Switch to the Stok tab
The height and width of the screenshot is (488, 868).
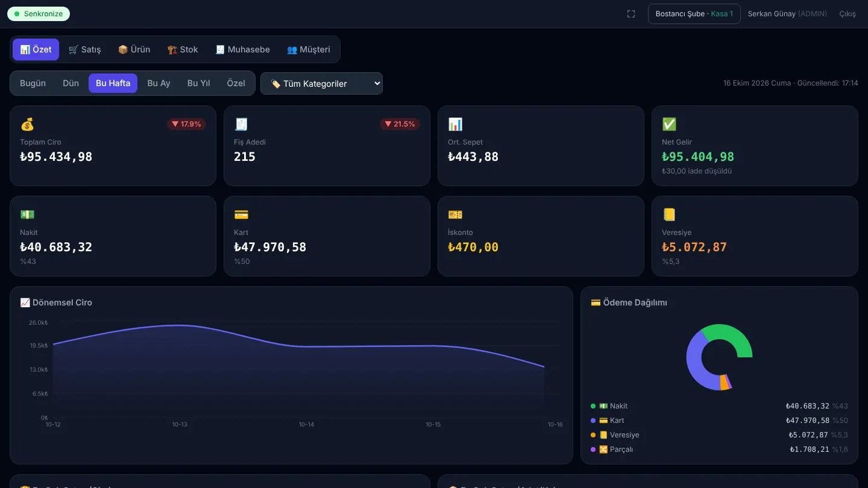point(183,49)
